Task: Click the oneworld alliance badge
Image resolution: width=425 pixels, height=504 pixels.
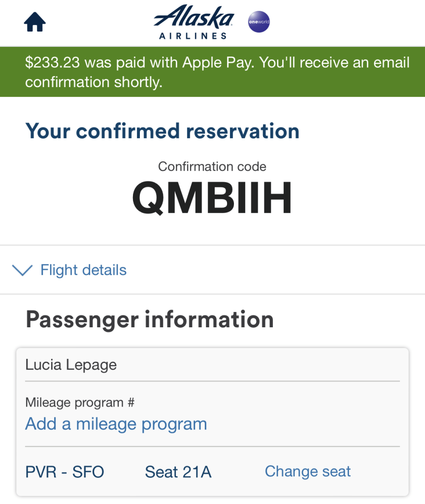Action: coord(259,22)
